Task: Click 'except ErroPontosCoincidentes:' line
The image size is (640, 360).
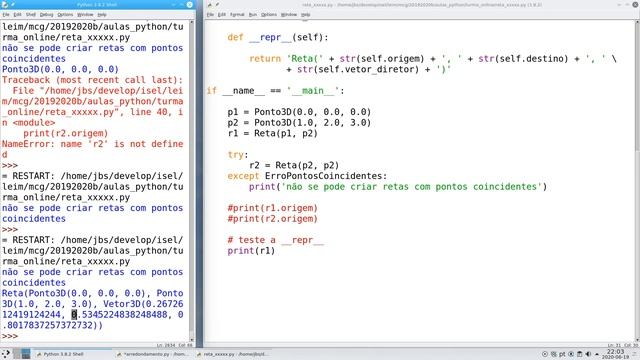Action: (x=307, y=176)
